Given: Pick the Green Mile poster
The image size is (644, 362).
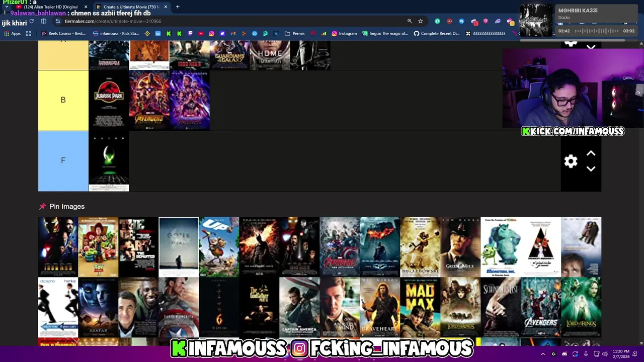Looking at the screenshot, I should [460, 247].
